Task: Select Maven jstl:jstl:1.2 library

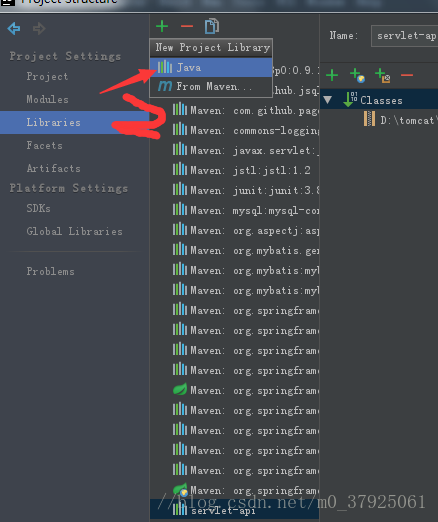Action: pyautogui.click(x=242, y=171)
